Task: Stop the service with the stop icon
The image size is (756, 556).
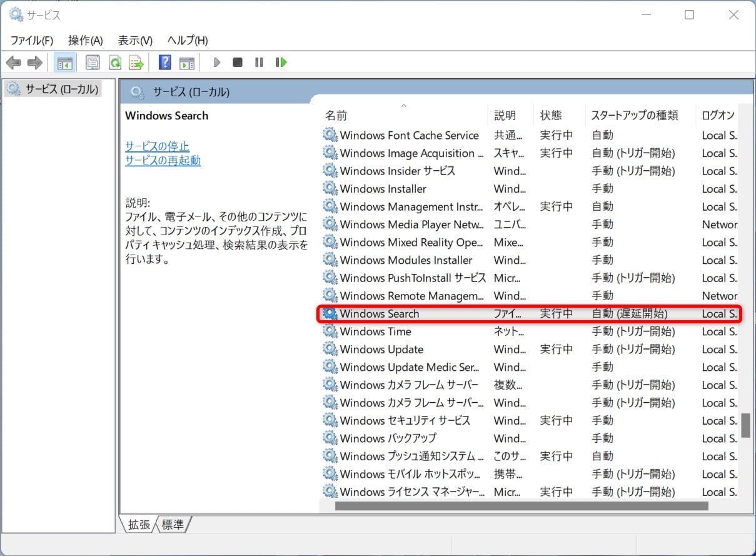Action: [x=238, y=62]
